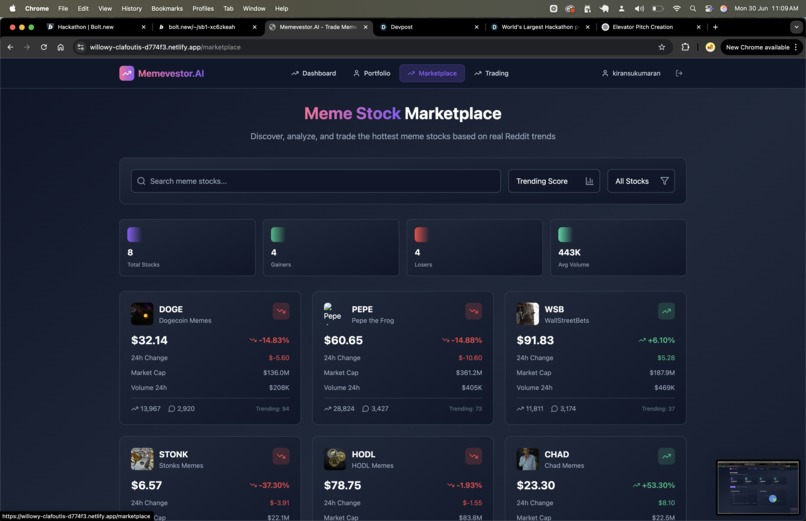This screenshot has width=806, height=521.
Task: Click the WSB price $91.83
Action: [535, 340]
